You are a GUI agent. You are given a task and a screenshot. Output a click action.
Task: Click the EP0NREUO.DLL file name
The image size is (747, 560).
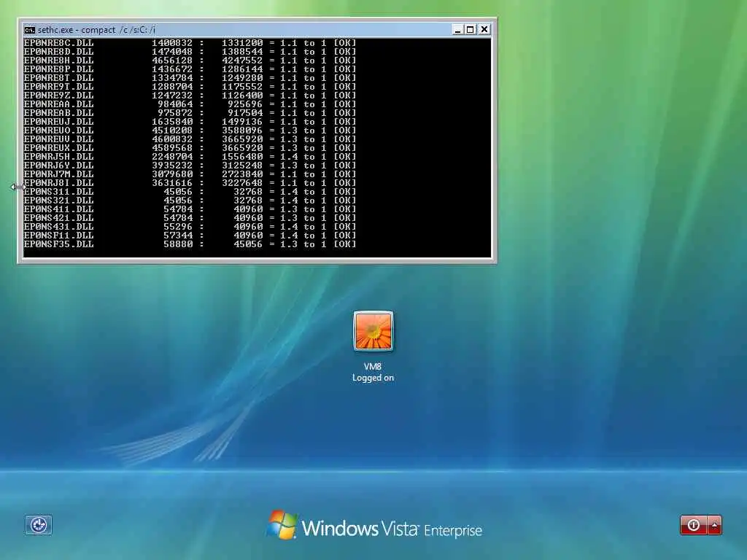pyautogui.click(x=58, y=130)
